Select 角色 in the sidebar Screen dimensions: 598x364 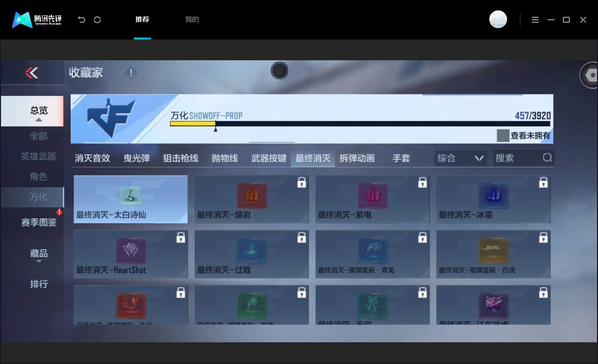(39, 176)
